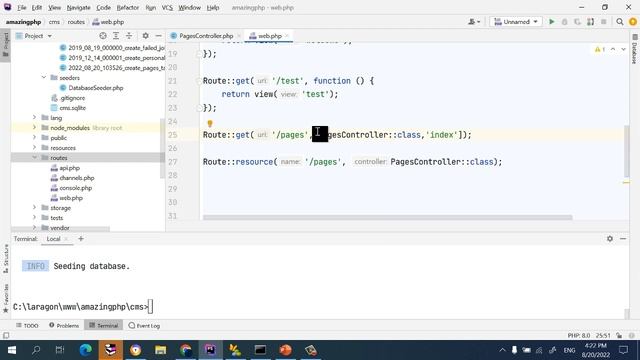640x360 pixels.
Task: Open PhpStorm from taskbar
Action: tap(211, 350)
